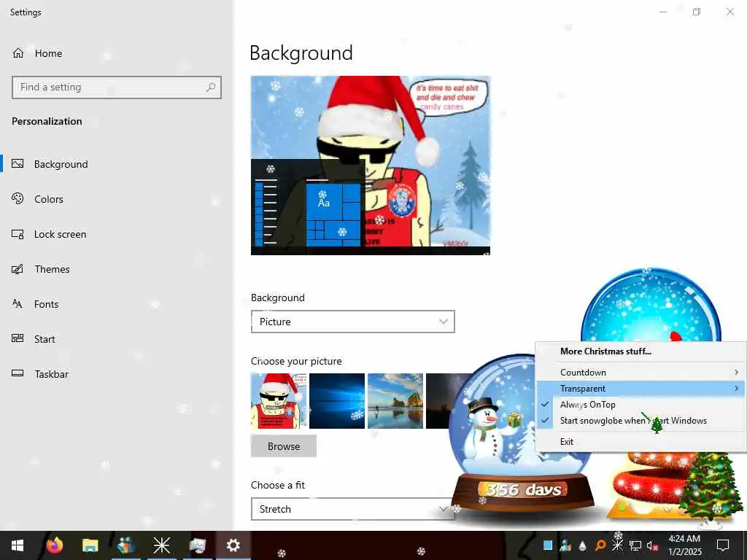
Task: Click the snowman figure tray icon
Action: (x=565, y=545)
